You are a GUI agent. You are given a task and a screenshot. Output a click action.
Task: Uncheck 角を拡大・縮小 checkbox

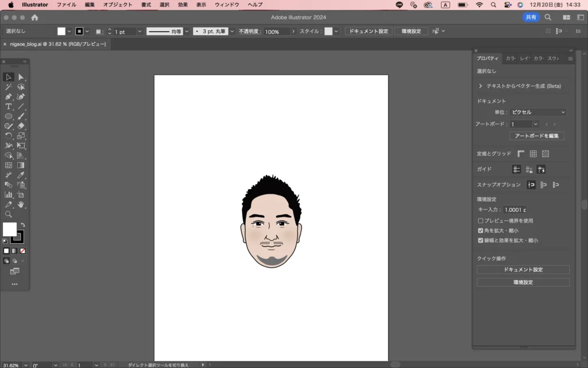pyautogui.click(x=481, y=231)
